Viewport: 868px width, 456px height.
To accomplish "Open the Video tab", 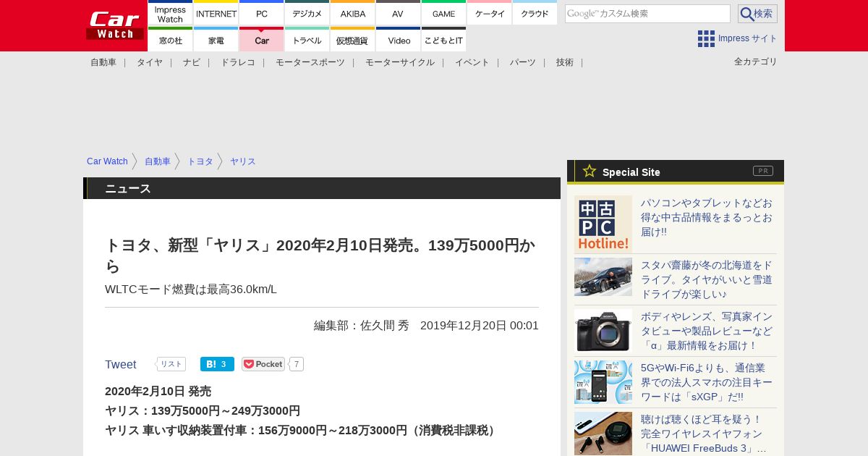I will click(398, 39).
